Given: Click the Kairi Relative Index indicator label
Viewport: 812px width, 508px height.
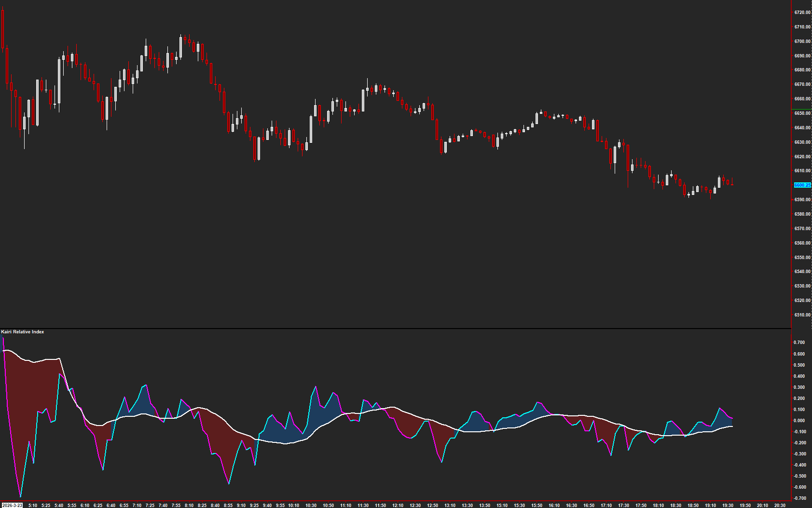Looking at the screenshot, I should (x=23, y=332).
